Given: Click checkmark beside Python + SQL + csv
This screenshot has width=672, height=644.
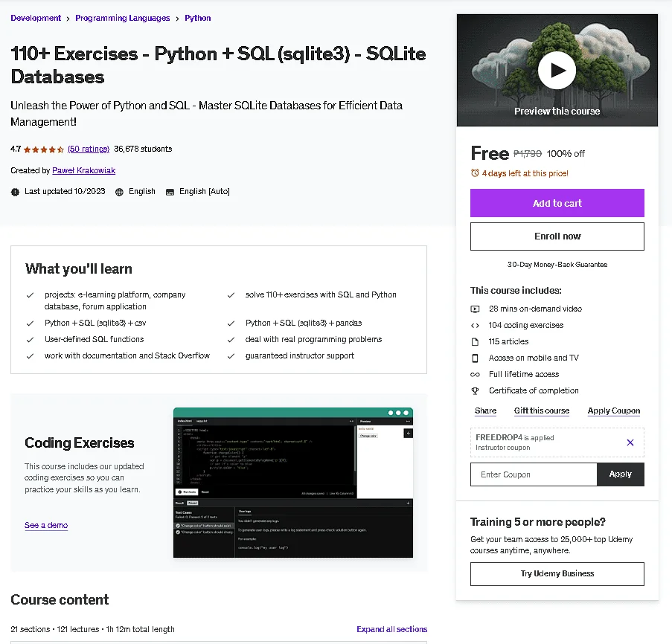Looking at the screenshot, I should click(30, 323).
